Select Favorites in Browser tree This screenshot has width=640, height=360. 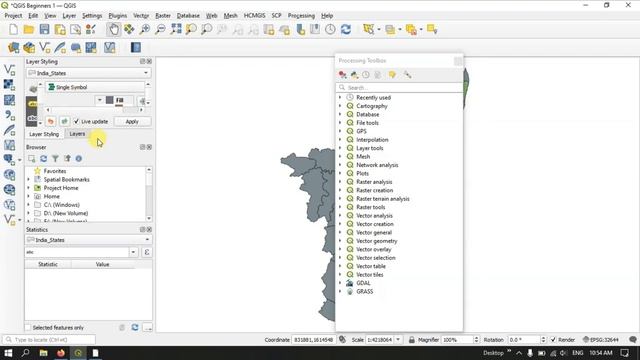pos(55,171)
